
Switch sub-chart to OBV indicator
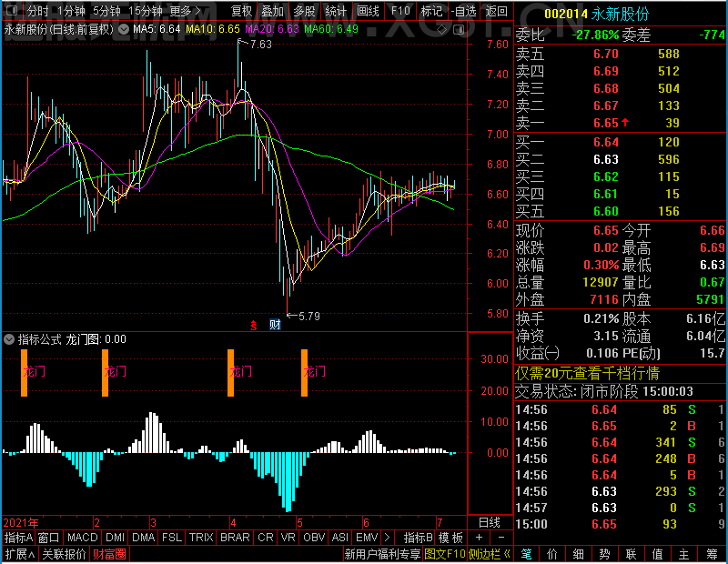click(314, 538)
